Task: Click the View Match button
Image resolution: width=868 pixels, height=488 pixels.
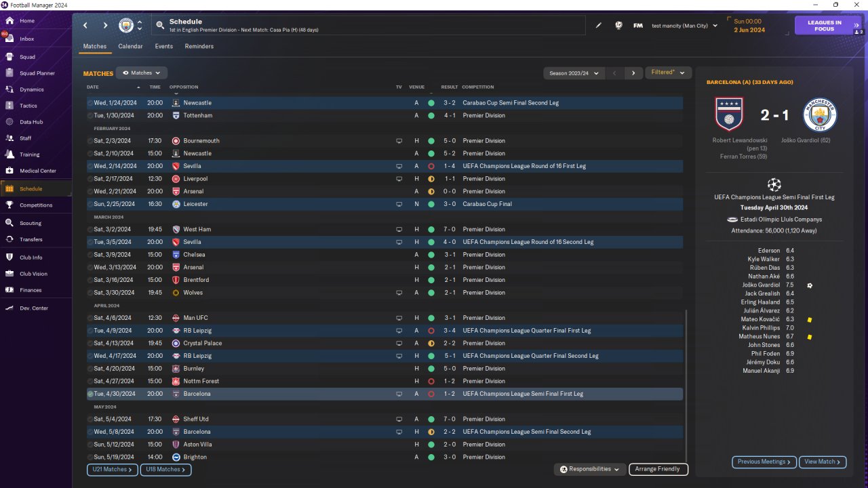Action: (823, 462)
